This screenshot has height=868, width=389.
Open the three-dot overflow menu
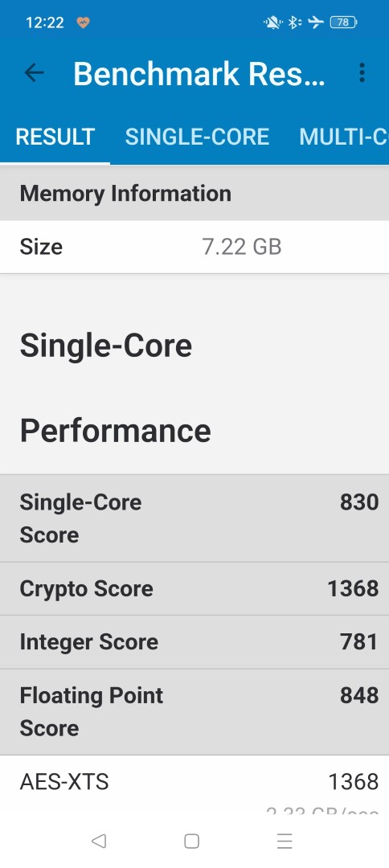pyautogui.click(x=362, y=72)
